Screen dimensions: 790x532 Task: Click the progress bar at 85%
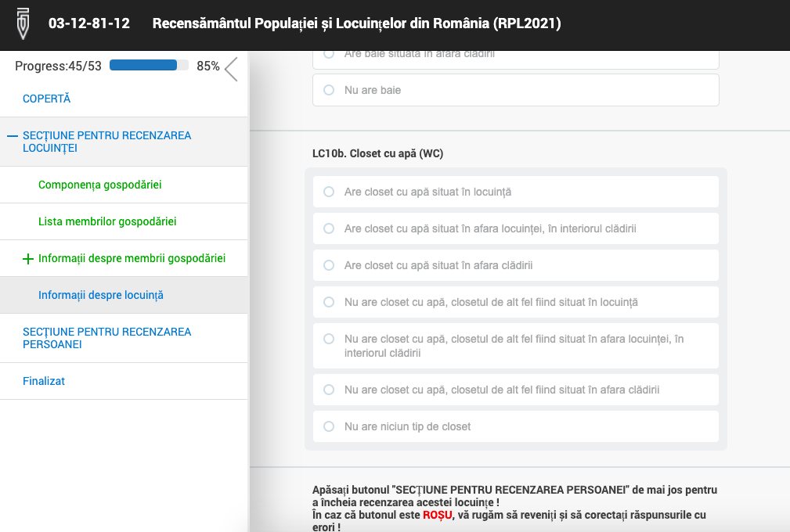[149, 66]
